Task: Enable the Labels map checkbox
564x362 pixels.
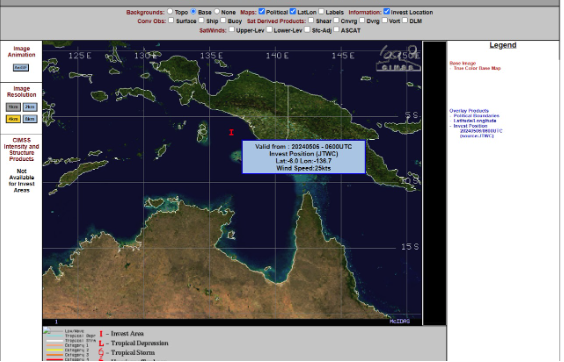Action: 321,12
